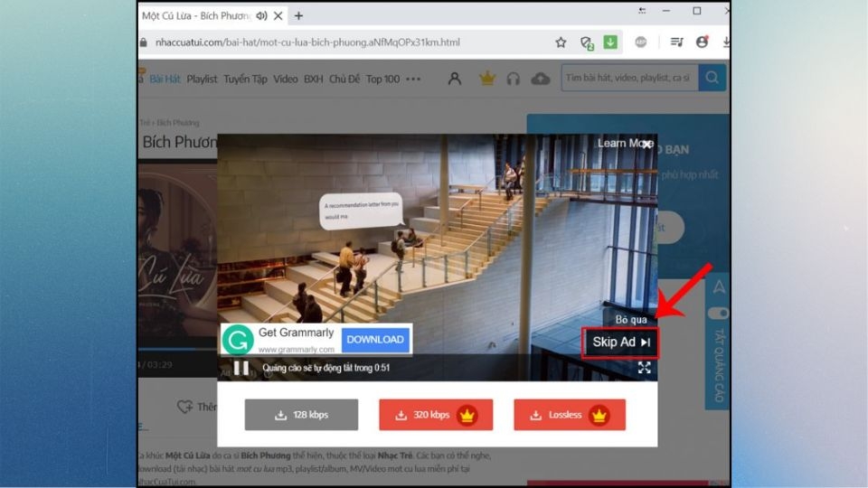Click the Grammarly DOWNLOAD button
Screen dimensions: 868x488
pyautogui.click(x=375, y=340)
